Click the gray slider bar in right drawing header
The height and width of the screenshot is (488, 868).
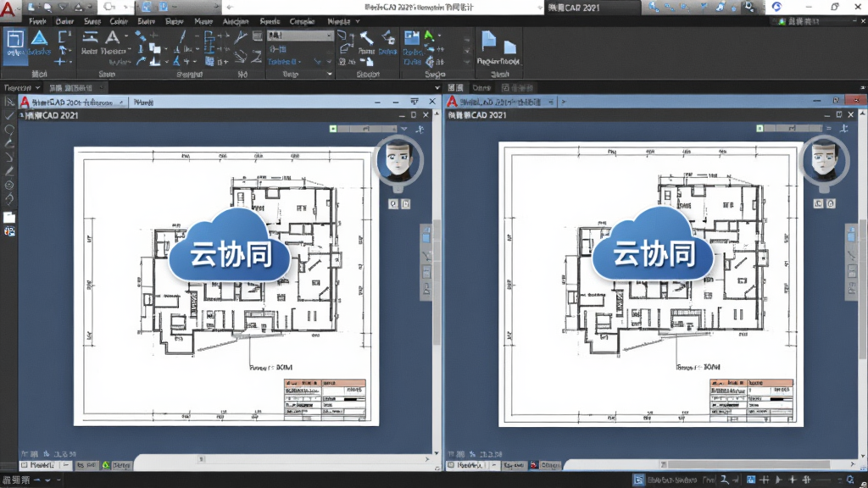click(x=793, y=129)
